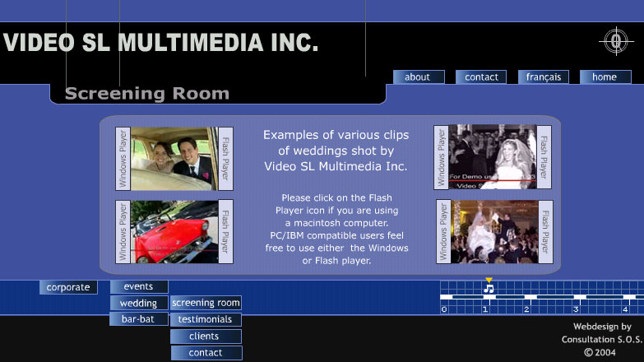Click the © 2004 copyright text
The height and width of the screenshot is (362, 644).
coord(600,352)
